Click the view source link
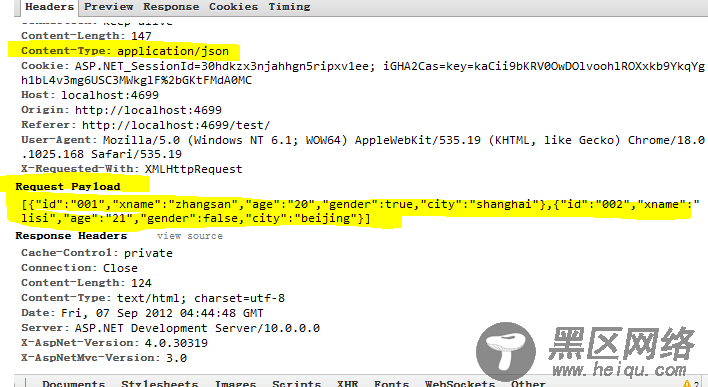The width and height of the screenshot is (708, 387). coord(190,236)
